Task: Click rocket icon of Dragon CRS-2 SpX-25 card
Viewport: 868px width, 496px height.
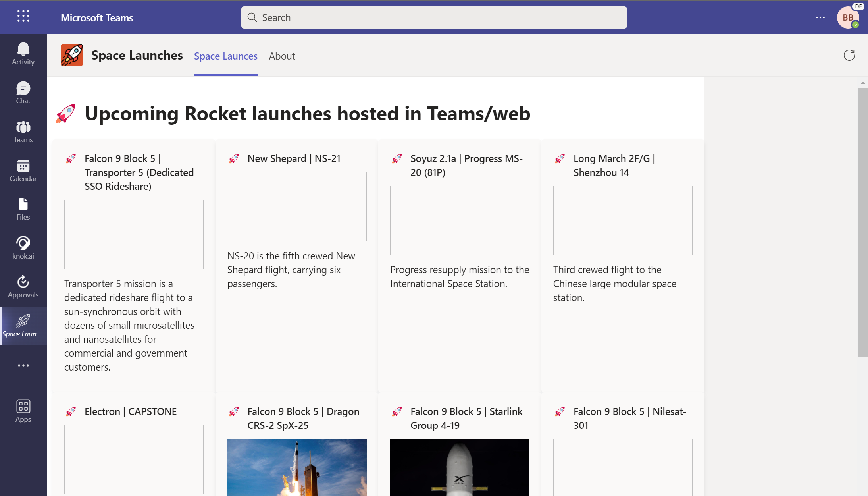Action: pyautogui.click(x=234, y=412)
